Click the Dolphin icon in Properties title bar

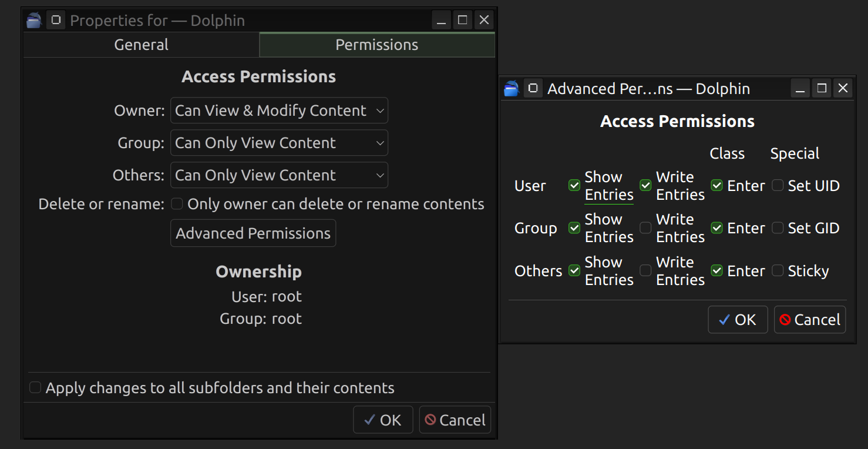click(x=34, y=21)
